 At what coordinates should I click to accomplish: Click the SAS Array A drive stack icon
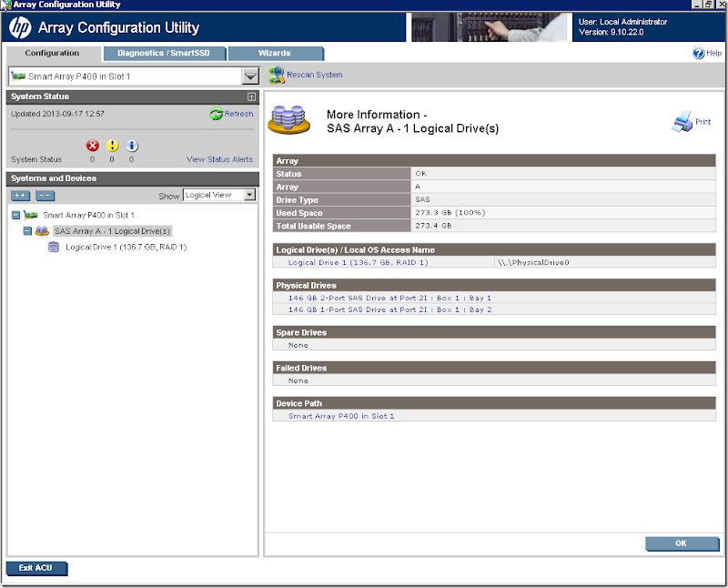41,230
